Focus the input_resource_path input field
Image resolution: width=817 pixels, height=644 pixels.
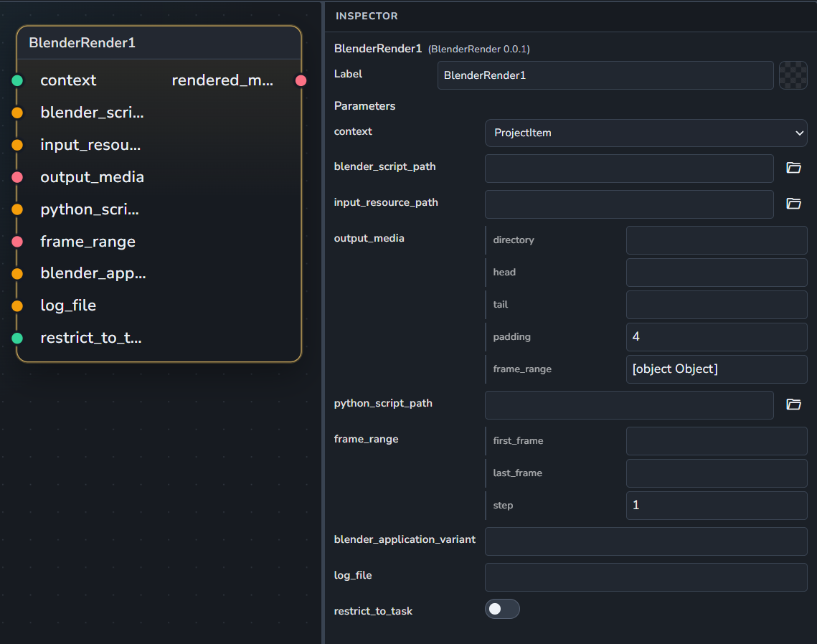click(x=629, y=204)
